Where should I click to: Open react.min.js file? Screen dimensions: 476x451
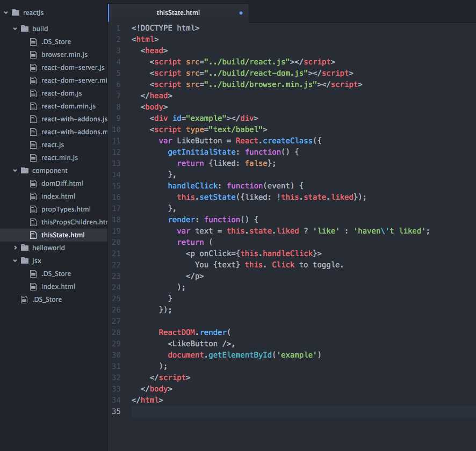point(60,158)
